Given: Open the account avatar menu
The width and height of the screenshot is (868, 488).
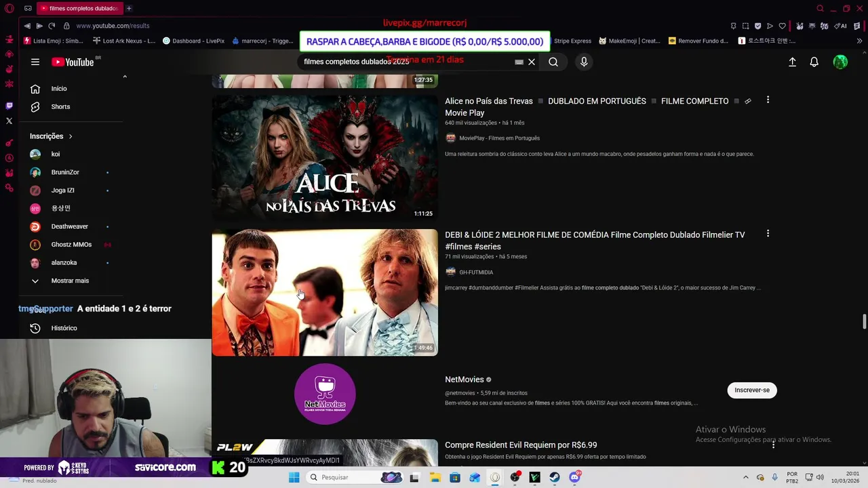Looking at the screenshot, I should tap(840, 62).
